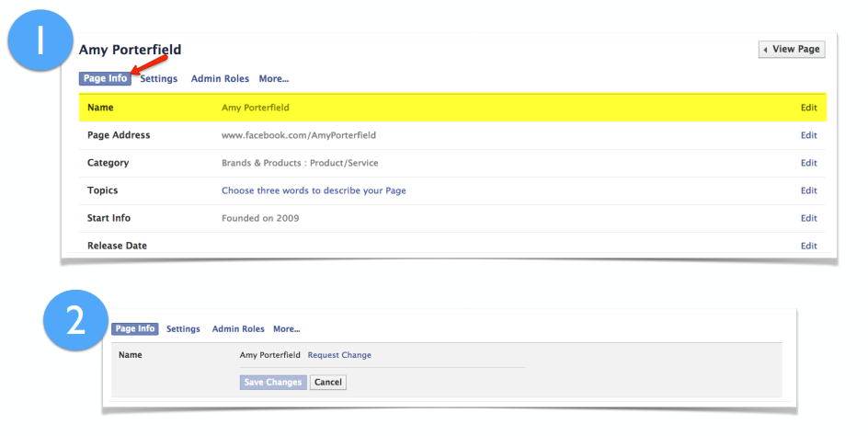Screen dimensions: 868x436
Task: Click 'Choose three words to describe your Page'
Action: (314, 190)
